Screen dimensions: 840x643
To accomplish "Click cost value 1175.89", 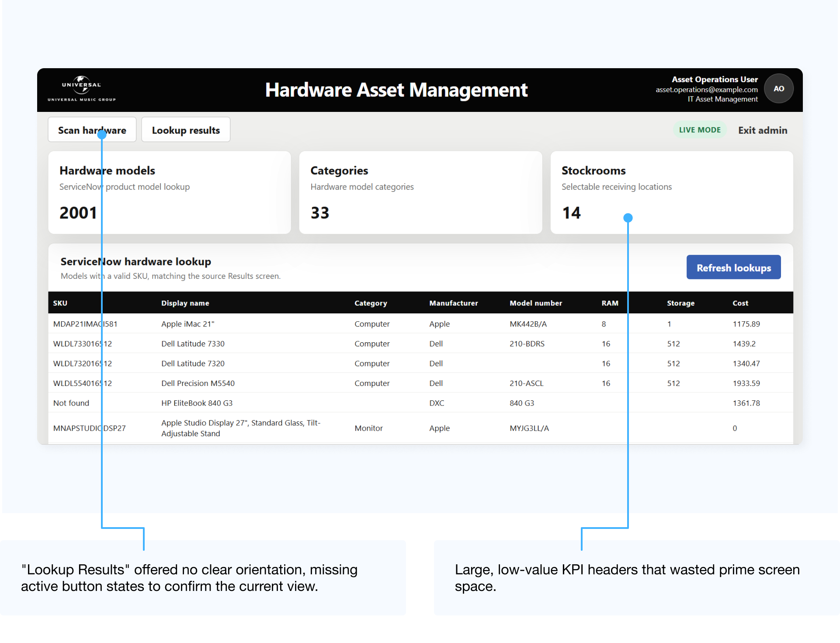I will point(746,324).
